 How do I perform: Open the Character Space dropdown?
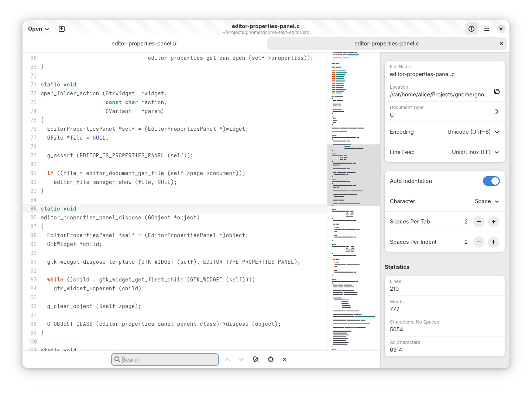click(487, 201)
